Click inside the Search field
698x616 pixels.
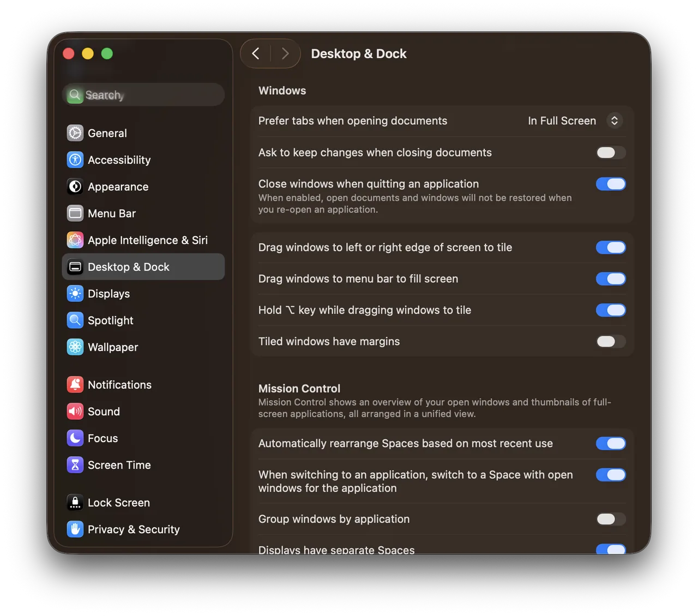(143, 95)
